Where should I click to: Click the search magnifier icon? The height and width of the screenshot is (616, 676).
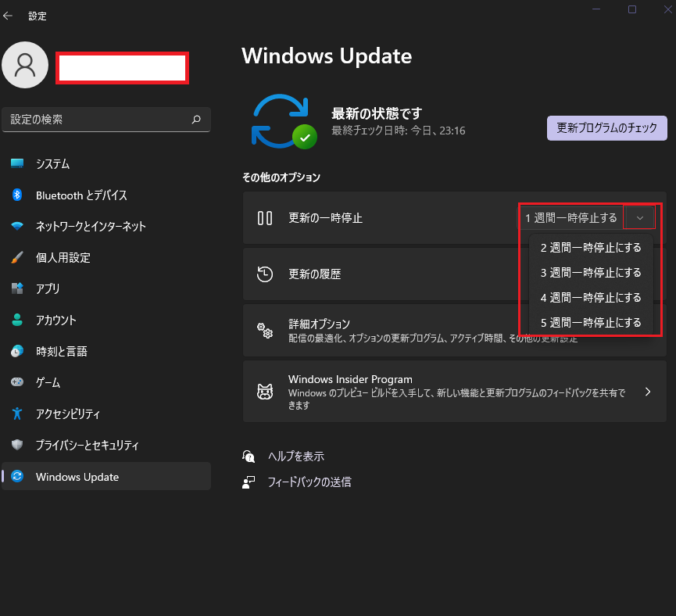click(196, 120)
